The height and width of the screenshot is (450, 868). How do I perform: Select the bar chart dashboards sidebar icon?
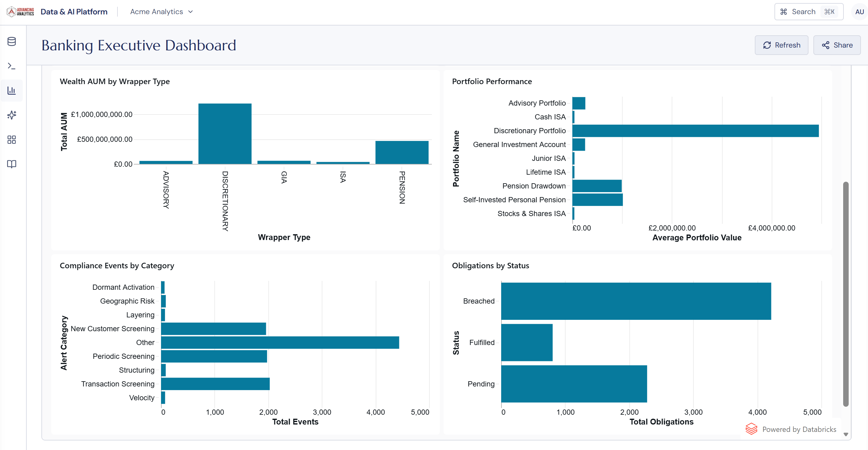pos(12,91)
